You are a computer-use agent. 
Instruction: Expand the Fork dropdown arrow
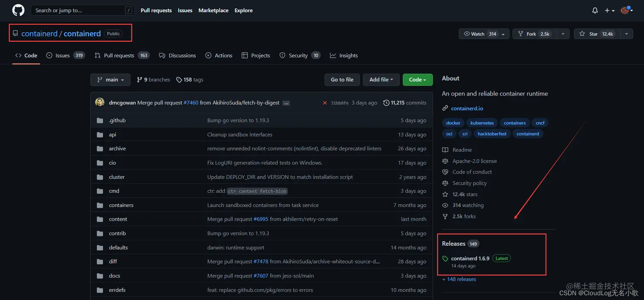click(563, 34)
